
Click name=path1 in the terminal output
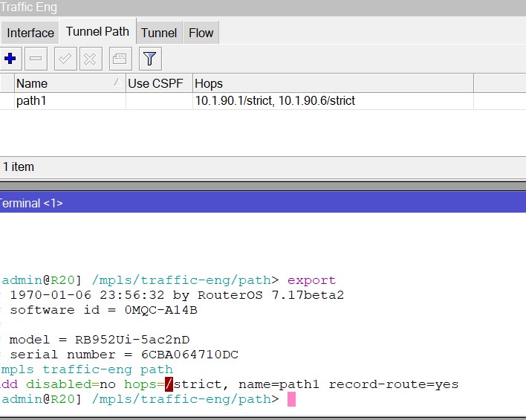pyautogui.click(x=279, y=384)
